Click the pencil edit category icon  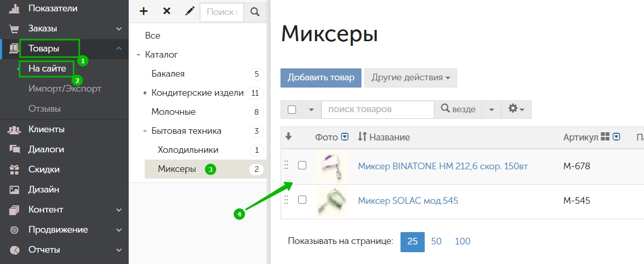coord(189,11)
